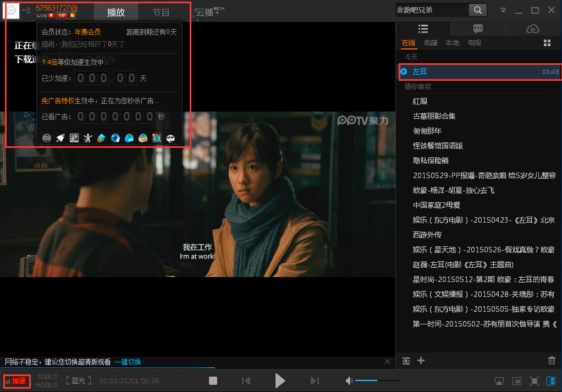Switch to mini picture-in-picture mode
Viewport: 562px width, 392px height.
[x=517, y=381]
